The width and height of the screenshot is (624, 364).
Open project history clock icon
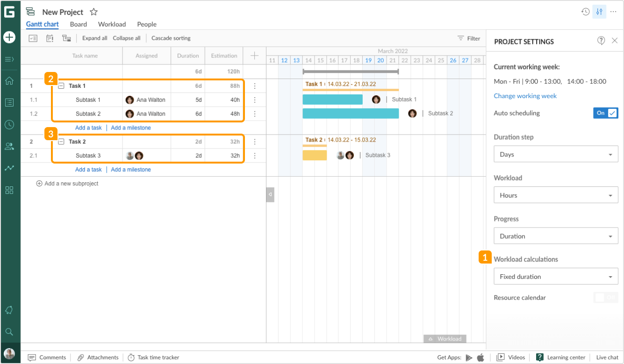[585, 12]
